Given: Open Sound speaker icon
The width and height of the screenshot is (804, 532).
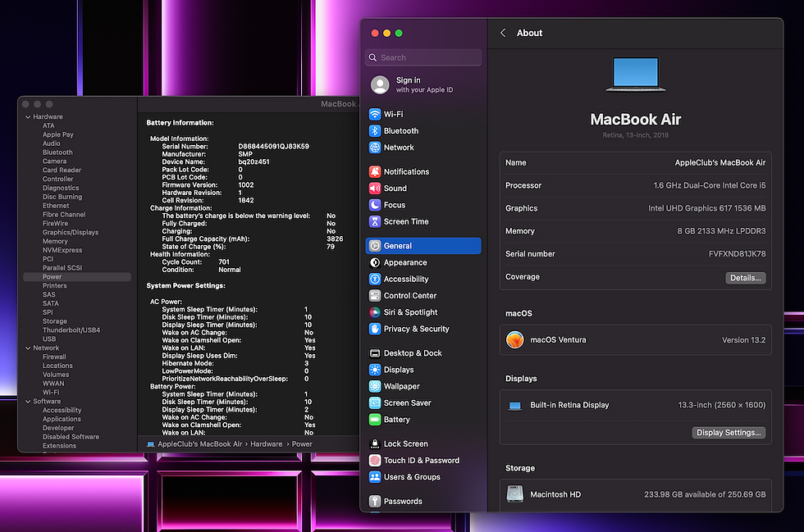Looking at the screenshot, I should 375,188.
